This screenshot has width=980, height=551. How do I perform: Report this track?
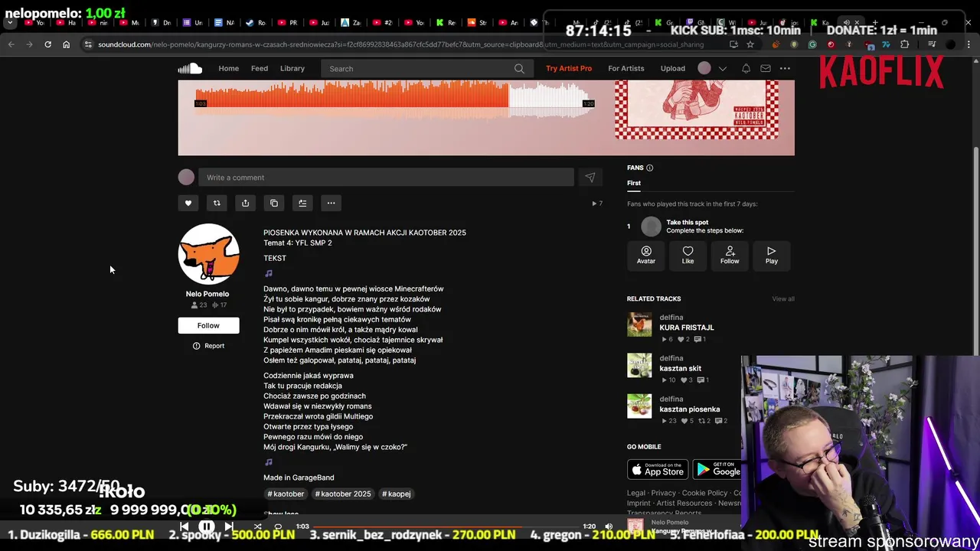coord(208,346)
